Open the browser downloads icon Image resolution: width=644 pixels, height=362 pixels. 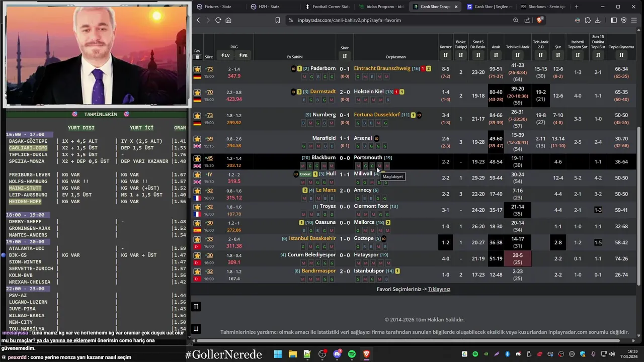(x=598, y=20)
